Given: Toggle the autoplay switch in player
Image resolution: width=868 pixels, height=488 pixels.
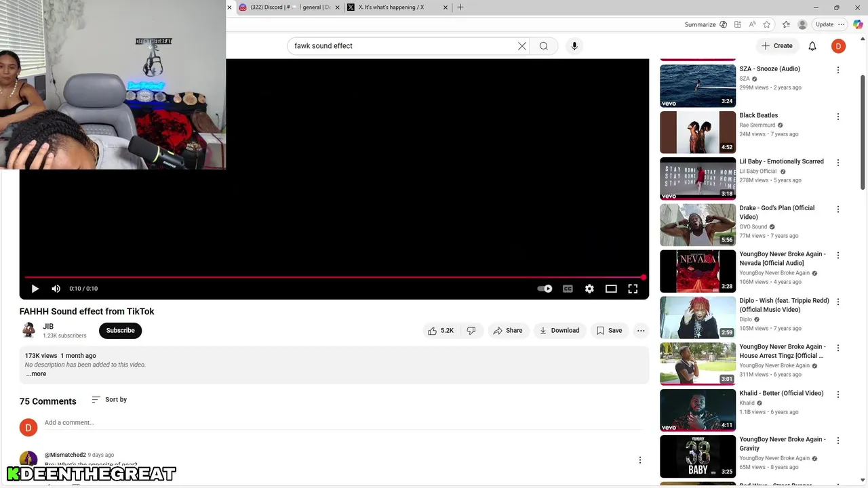Looking at the screenshot, I should coord(545,289).
